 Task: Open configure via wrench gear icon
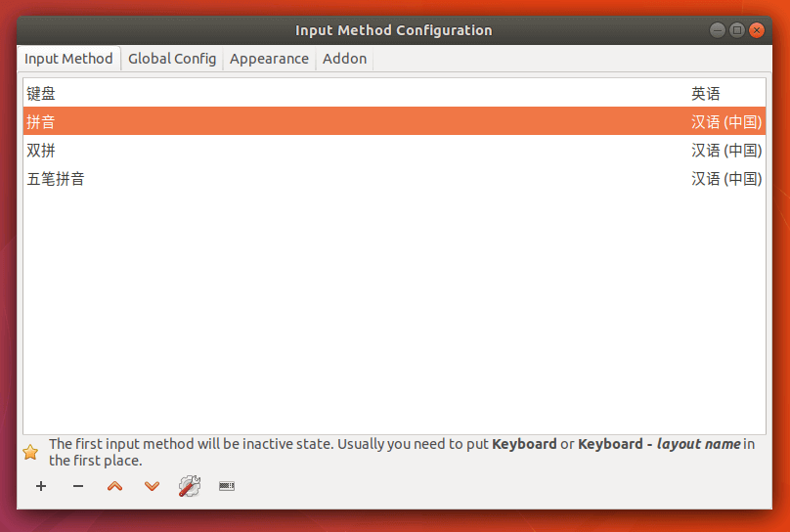pyautogui.click(x=189, y=486)
